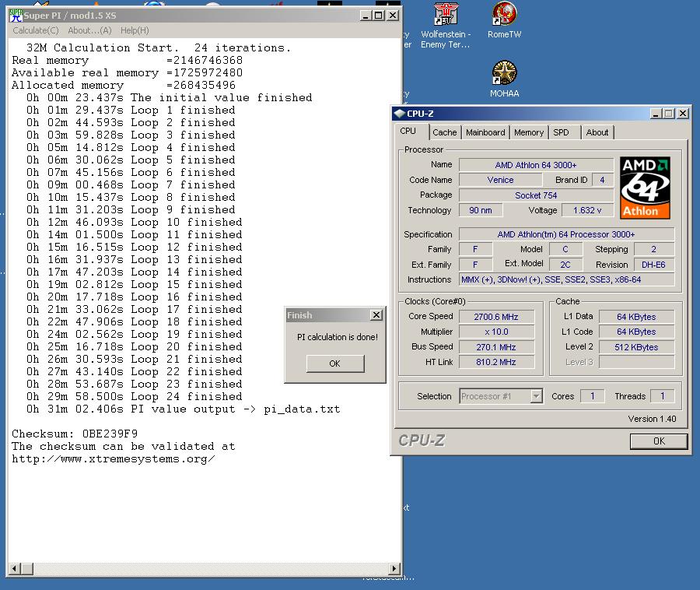Click the PI calculation is done! message
This screenshot has width=700, height=590.
pyautogui.click(x=338, y=337)
